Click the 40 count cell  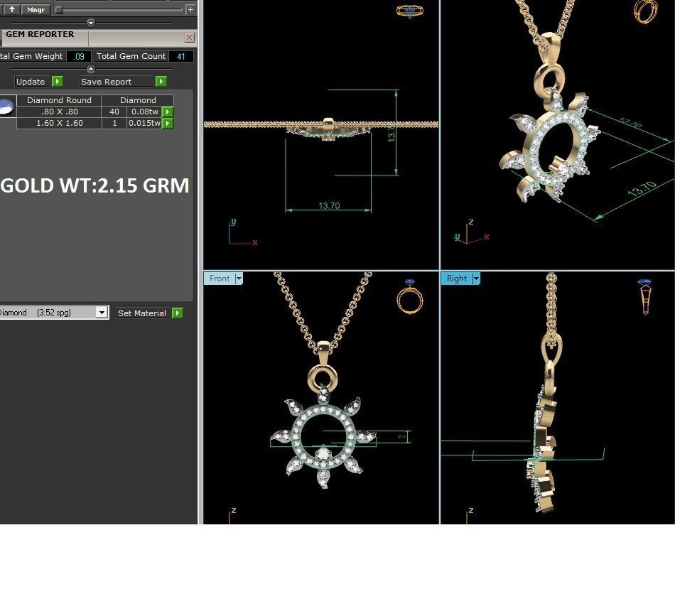click(x=114, y=112)
